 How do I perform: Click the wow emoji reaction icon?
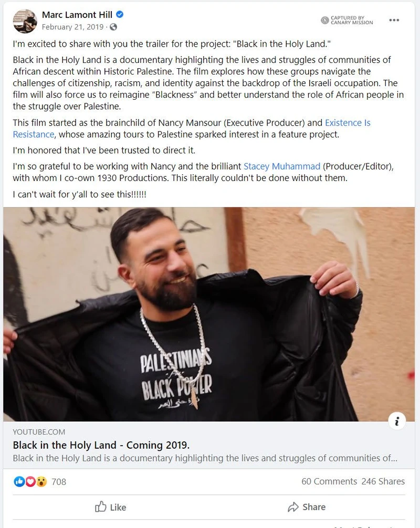41,481
